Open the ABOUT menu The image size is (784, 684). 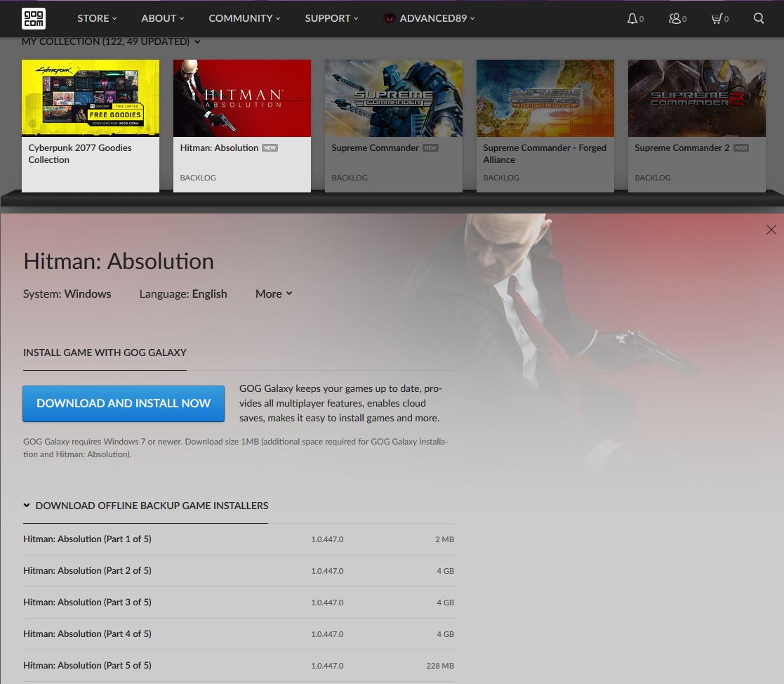pos(163,18)
